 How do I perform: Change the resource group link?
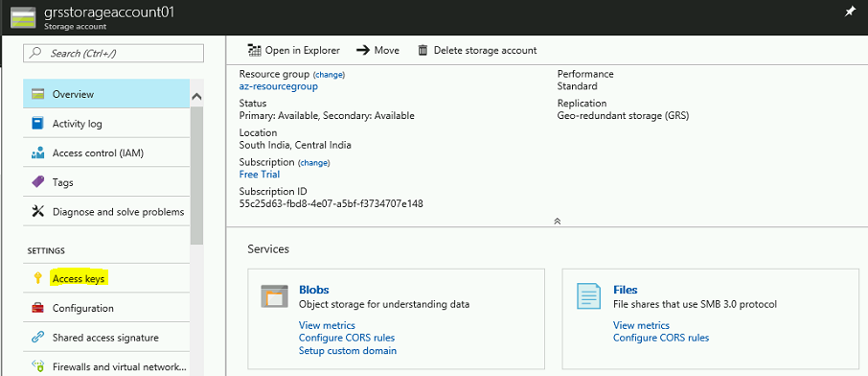click(x=329, y=74)
